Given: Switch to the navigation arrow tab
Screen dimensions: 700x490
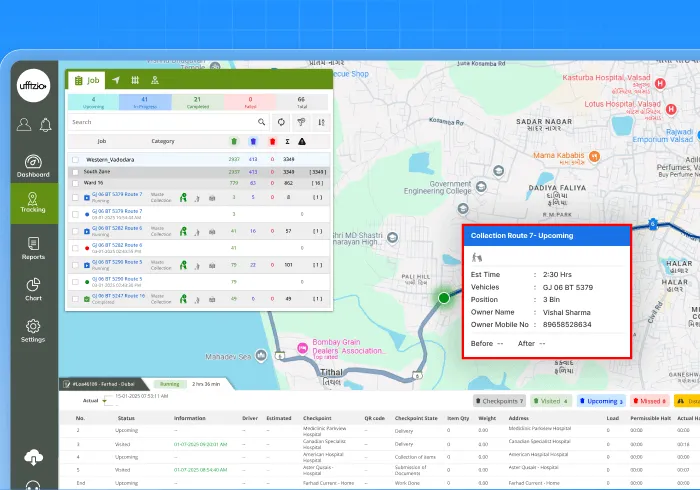Looking at the screenshot, I should [x=115, y=80].
